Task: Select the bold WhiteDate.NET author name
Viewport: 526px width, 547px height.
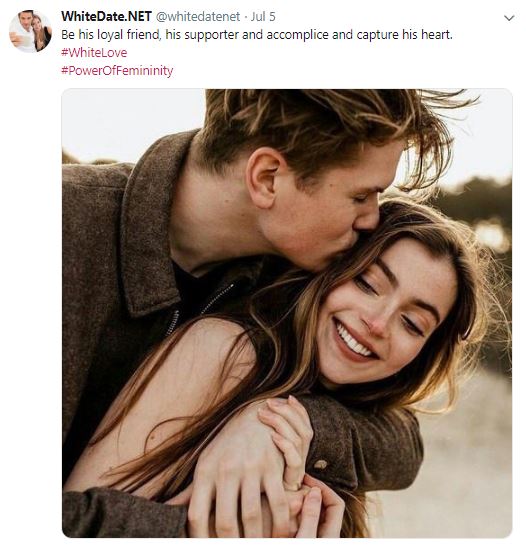Action: point(106,16)
